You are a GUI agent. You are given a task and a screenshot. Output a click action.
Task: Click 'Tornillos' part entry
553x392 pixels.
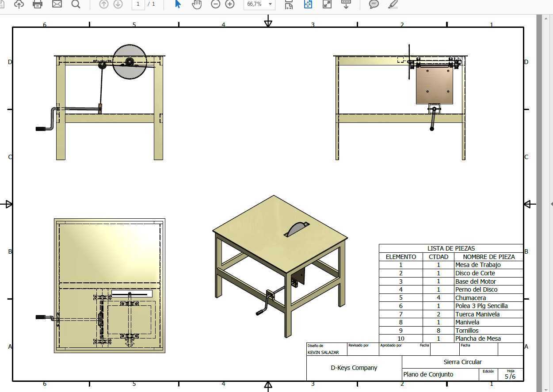pyautogui.click(x=467, y=331)
